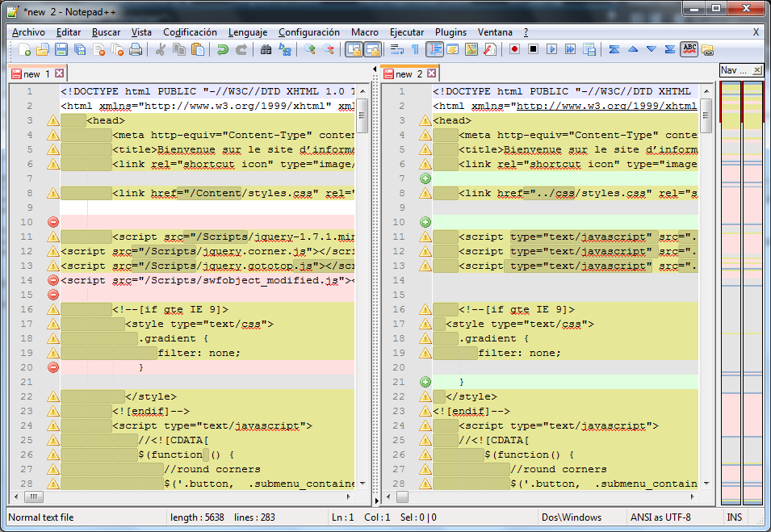The width and height of the screenshot is (771, 532).
Task: Open the Editar menu
Action: (x=69, y=32)
